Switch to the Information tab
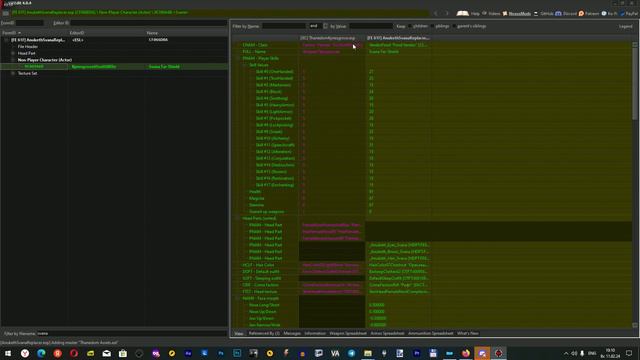640x360 pixels. (x=315, y=333)
